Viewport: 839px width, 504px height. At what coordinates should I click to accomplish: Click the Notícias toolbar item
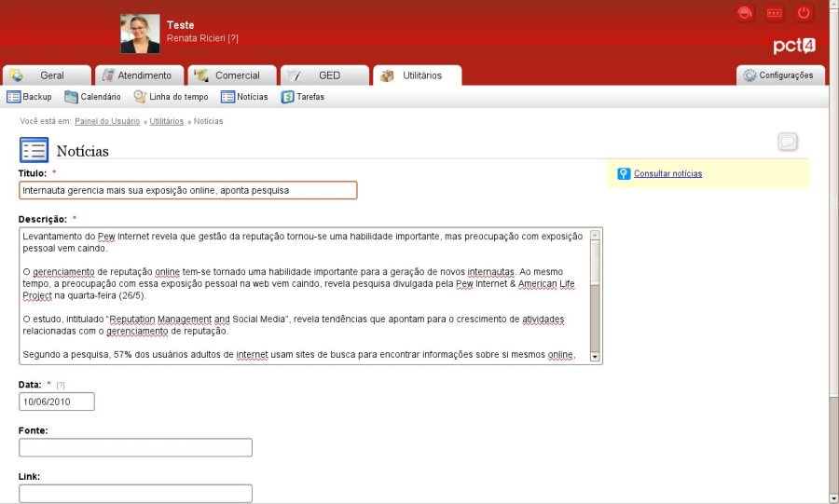(244, 97)
